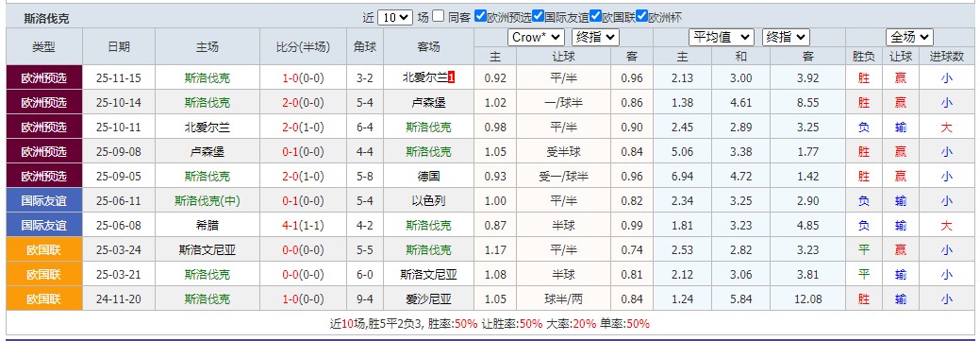Click corner count 9-4 in 爱沙尼亚 row
Screen dimensions: 980x341
[365, 299]
